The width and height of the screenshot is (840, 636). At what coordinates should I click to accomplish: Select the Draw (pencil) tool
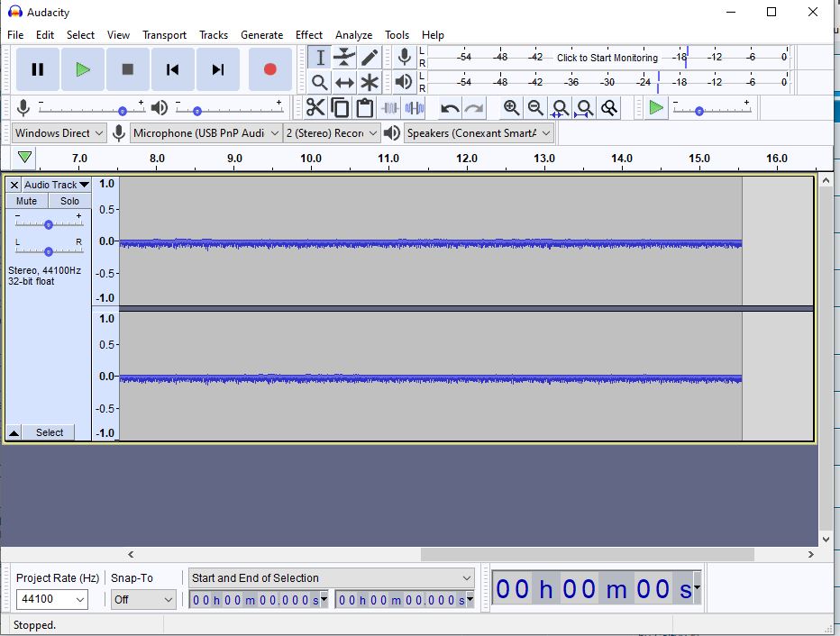coord(370,58)
